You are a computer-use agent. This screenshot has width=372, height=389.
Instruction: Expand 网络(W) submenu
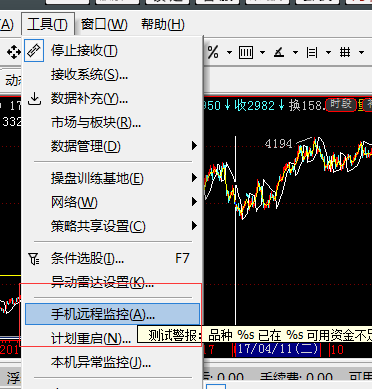[x=112, y=202]
